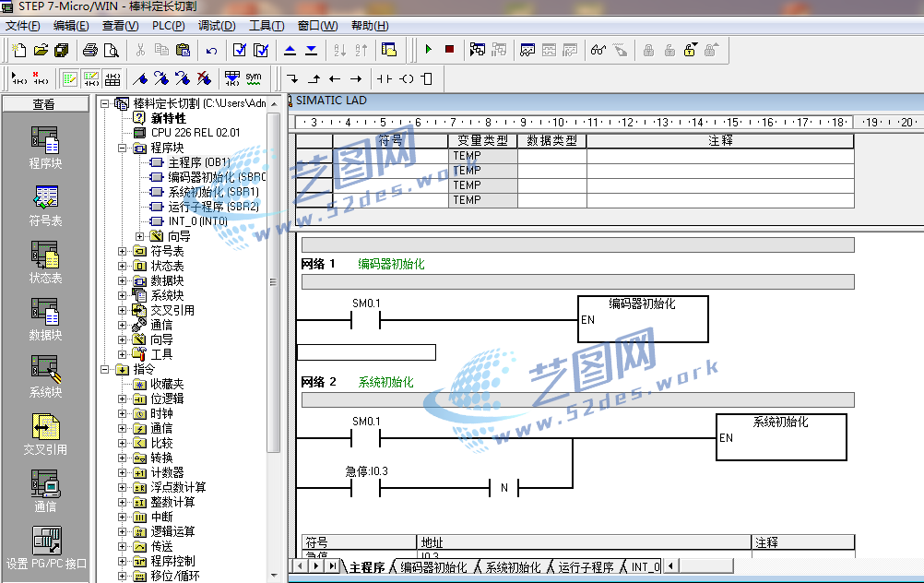Image resolution: width=924 pixels, height=583 pixels.
Task: Click the Compile All icon
Action: (260, 50)
